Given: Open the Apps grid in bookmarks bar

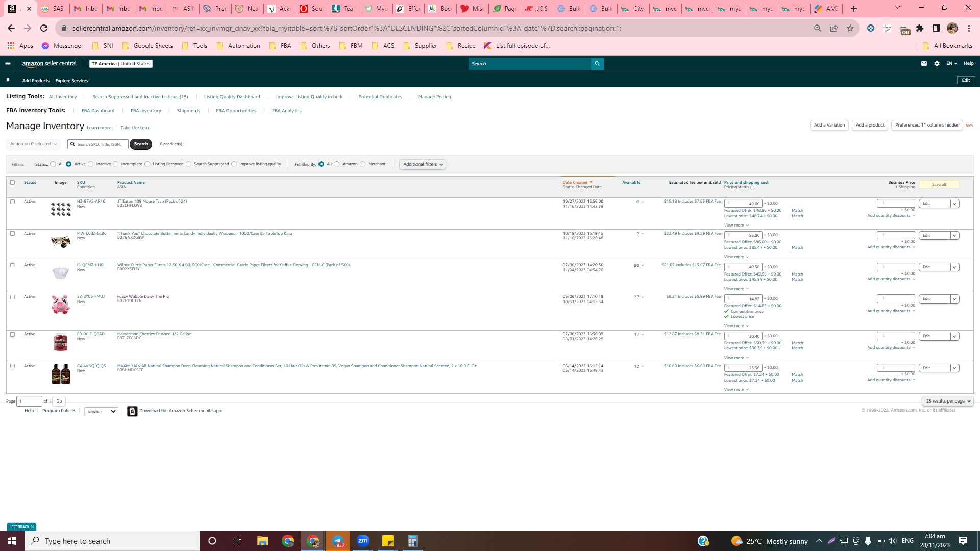Looking at the screenshot, I should [x=20, y=46].
